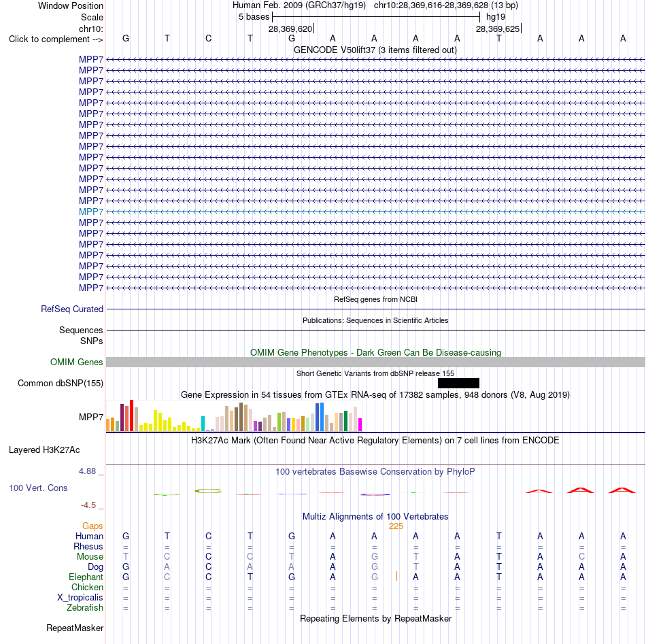This screenshot has width=646, height=644.
Task: Click the orange '225' gap count
Action: 396,526
